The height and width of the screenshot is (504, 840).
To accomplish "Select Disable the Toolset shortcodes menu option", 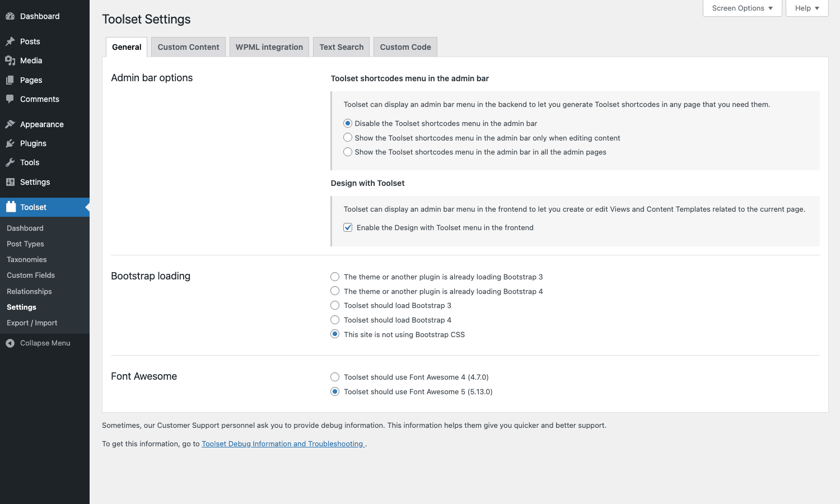I will click(x=348, y=123).
